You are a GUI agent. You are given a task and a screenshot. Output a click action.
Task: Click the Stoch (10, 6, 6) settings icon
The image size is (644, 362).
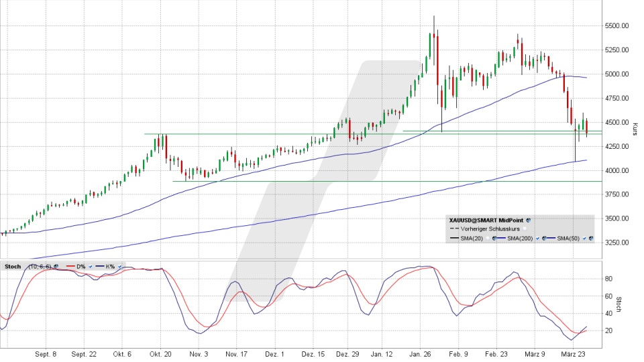pyautogui.click(x=56, y=266)
